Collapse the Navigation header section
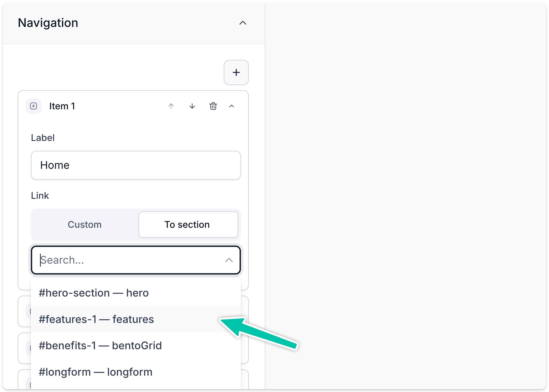Image resolution: width=549 pixels, height=392 pixels. pyautogui.click(x=243, y=23)
